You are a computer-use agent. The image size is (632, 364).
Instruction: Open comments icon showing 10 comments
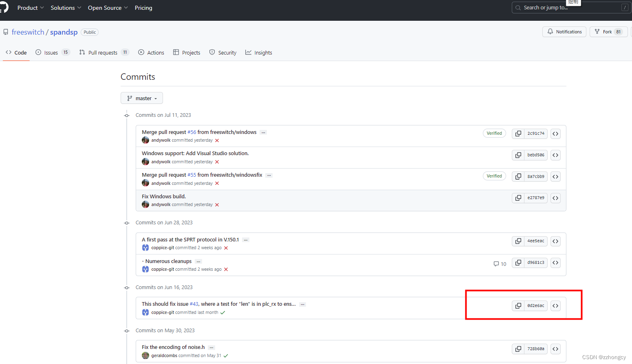(500, 264)
